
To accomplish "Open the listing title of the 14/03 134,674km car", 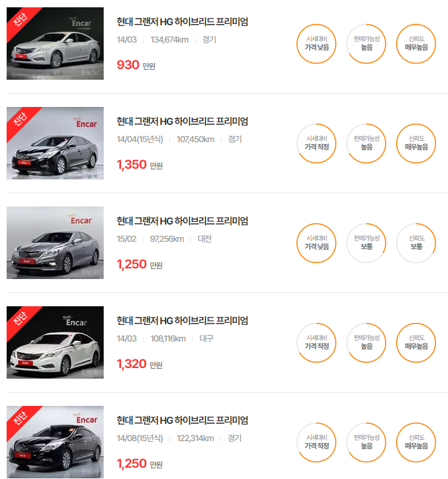I will pyautogui.click(x=182, y=22).
